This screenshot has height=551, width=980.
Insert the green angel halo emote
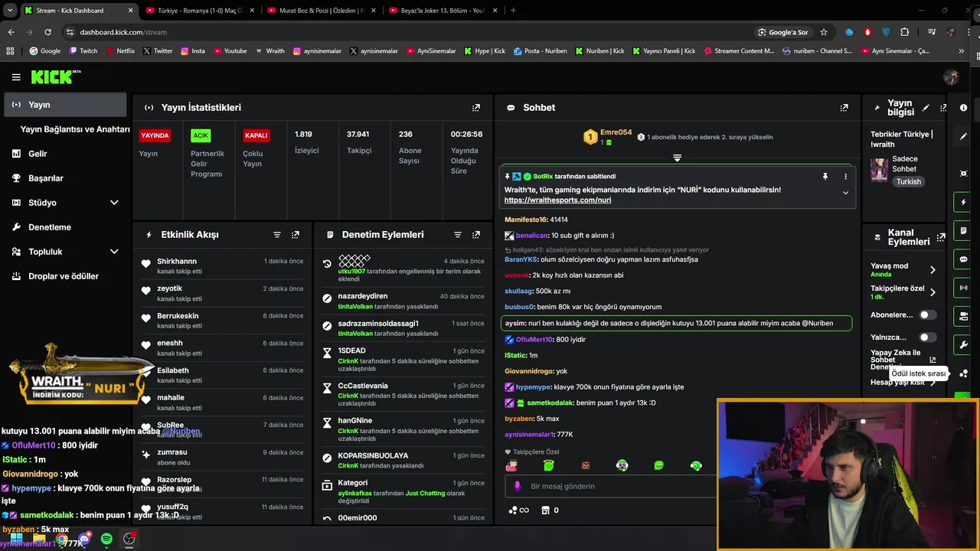548,465
